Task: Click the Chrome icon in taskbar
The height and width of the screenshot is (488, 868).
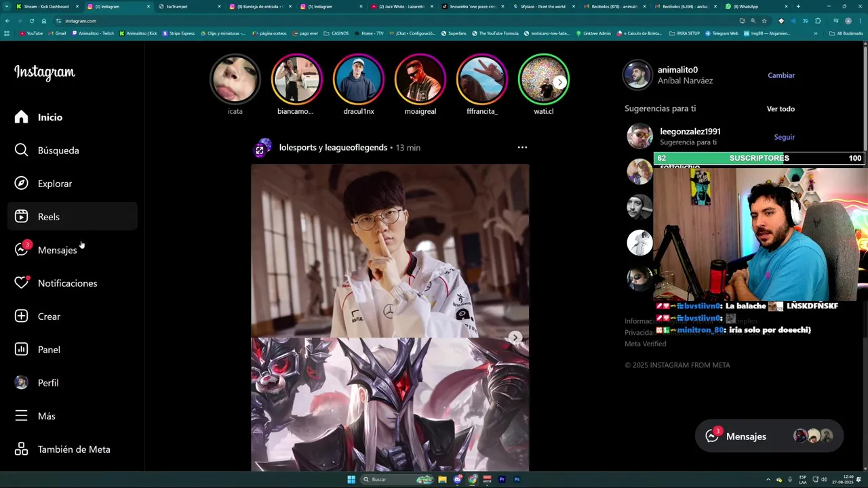Action: [x=473, y=479]
